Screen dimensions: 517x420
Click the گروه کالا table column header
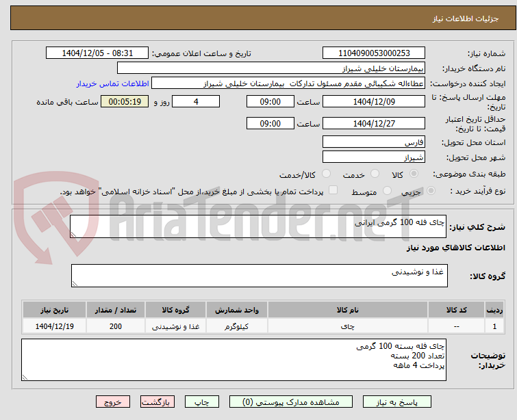coord(175,310)
